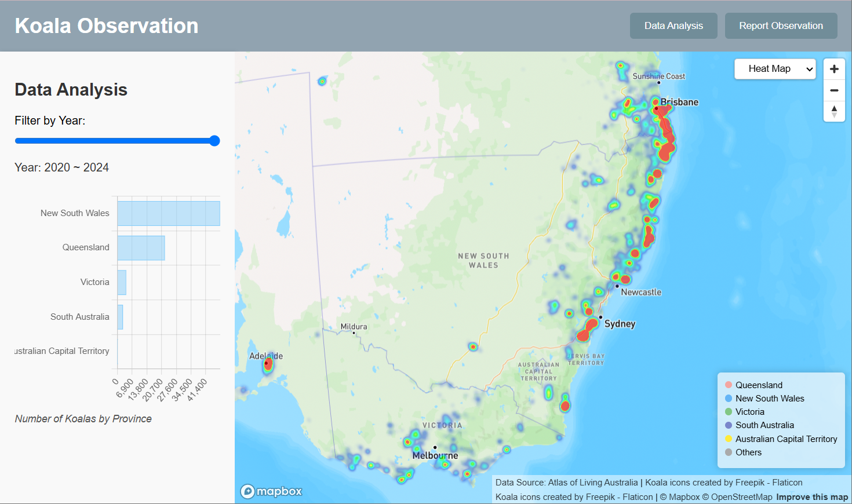Click the Victoria bar in chart
The image size is (852, 504).
122,282
